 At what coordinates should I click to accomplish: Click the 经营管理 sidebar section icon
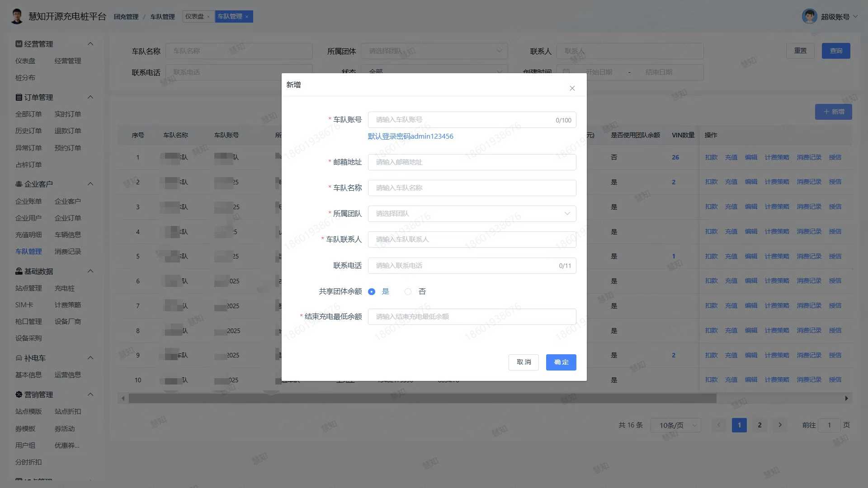(19, 44)
